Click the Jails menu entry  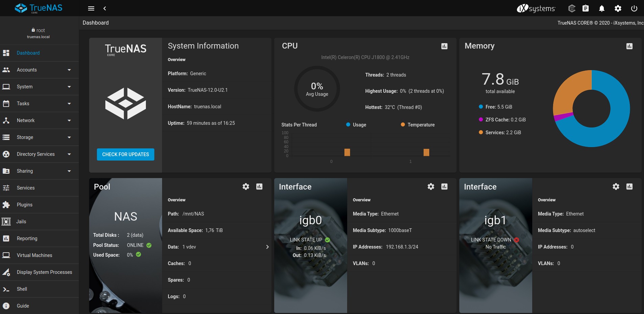[39, 222]
